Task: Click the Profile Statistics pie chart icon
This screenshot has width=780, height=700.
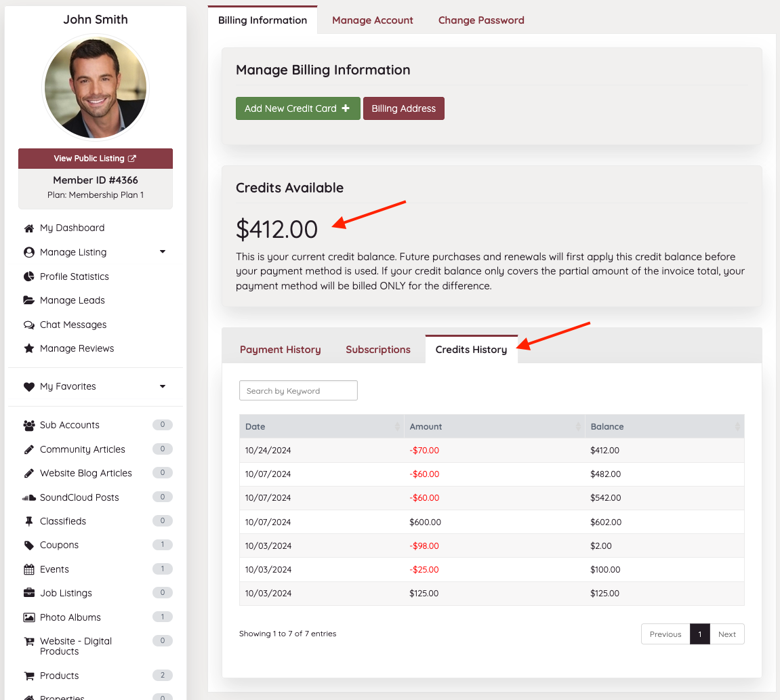Action: (29, 276)
